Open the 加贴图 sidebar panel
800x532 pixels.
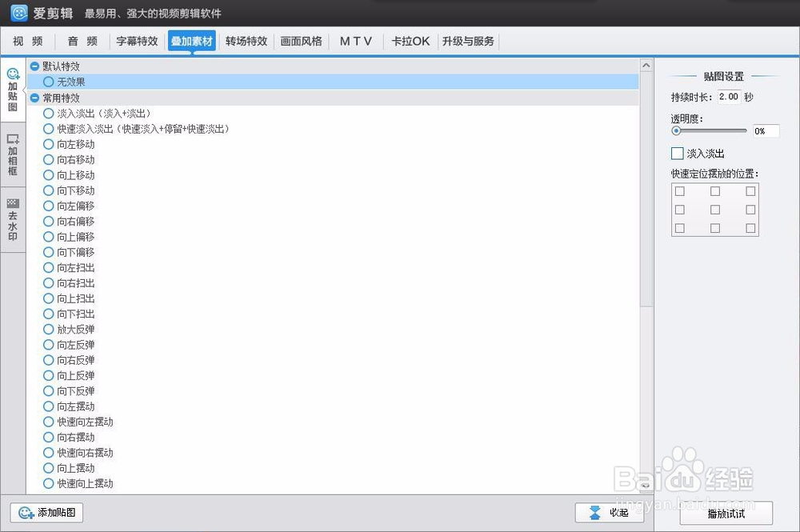click(x=13, y=90)
